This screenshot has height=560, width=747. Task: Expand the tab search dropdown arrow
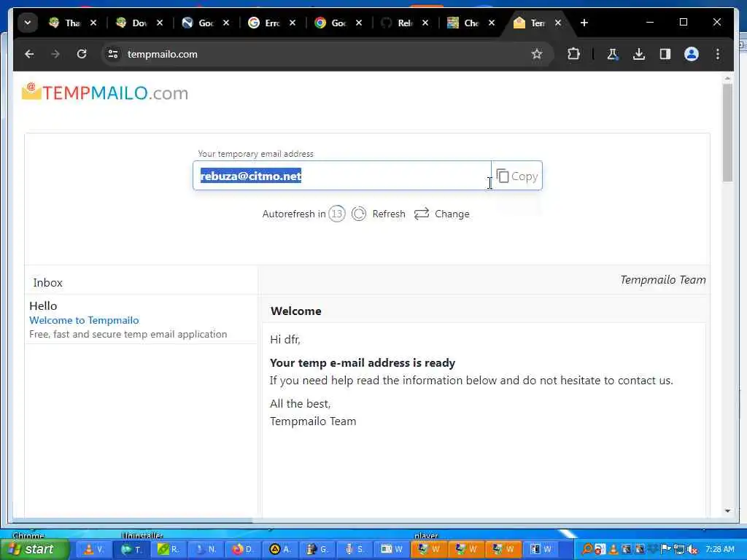[28, 23]
